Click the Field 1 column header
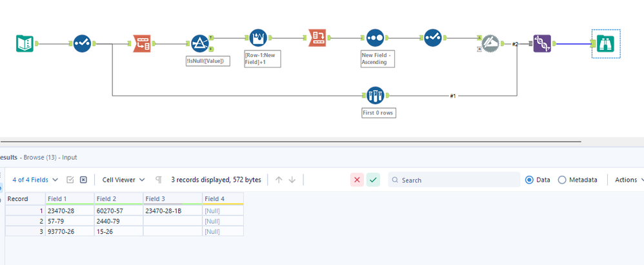The image size is (644, 265). click(x=70, y=199)
